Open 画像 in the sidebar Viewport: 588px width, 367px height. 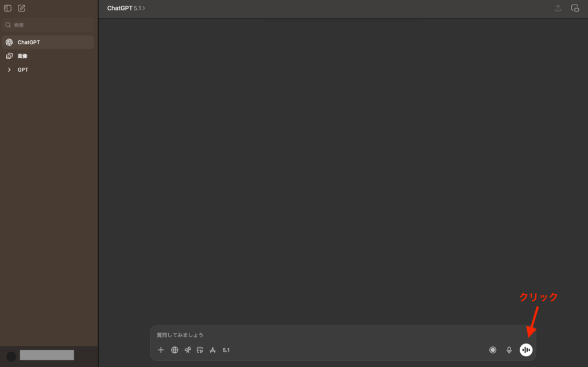(x=22, y=56)
